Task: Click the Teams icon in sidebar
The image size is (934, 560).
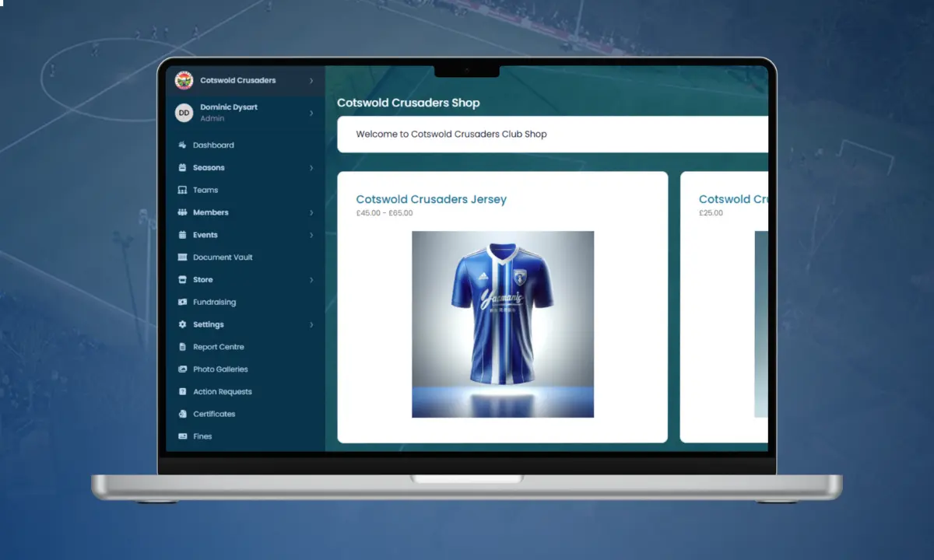Action: tap(182, 191)
